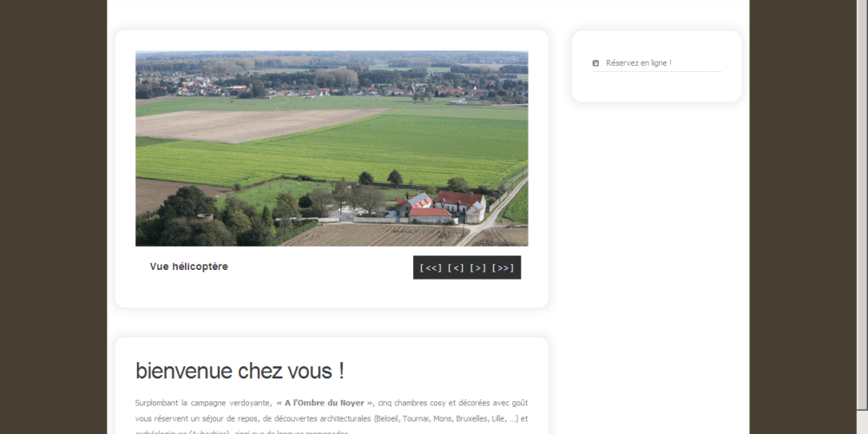Click the brown background left margin
868x434 pixels.
pos(53,217)
